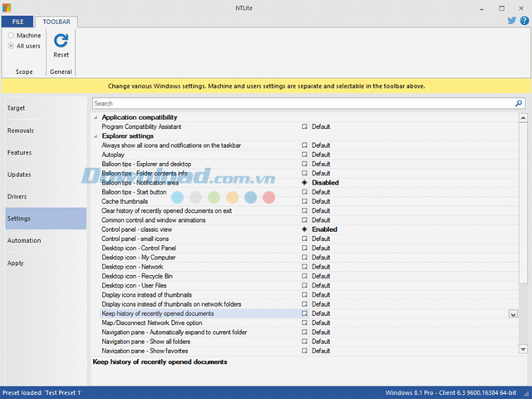
Task: Go to the Removals page in sidebar
Action: pyautogui.click(x=21, y=131)
